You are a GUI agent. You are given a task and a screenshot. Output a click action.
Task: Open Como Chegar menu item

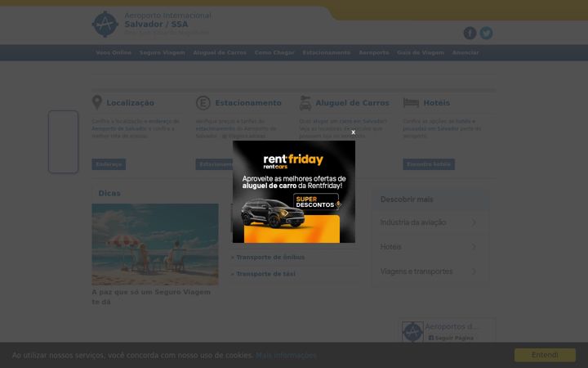[x=274, y=52]
